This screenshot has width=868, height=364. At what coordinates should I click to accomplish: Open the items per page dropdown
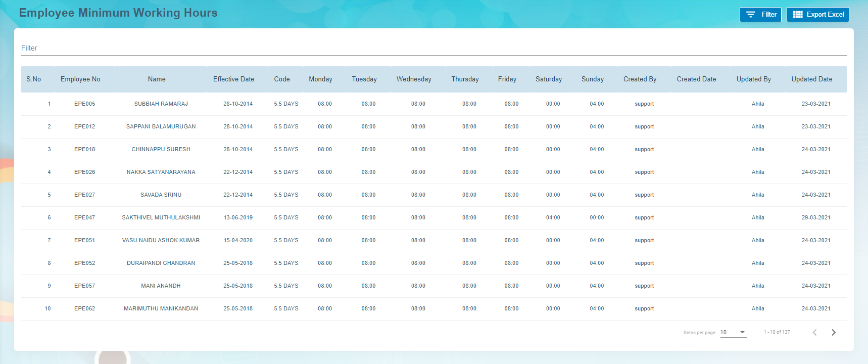pos(733,332)
